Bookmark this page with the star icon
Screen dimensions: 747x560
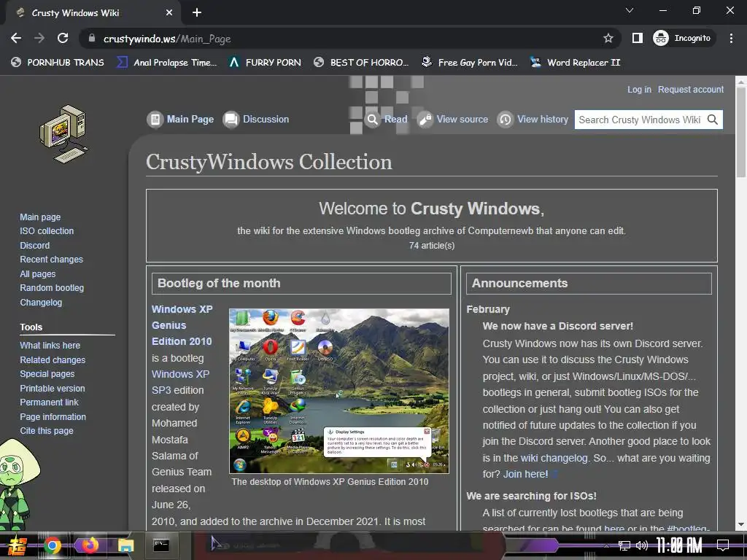coord(608,38)
